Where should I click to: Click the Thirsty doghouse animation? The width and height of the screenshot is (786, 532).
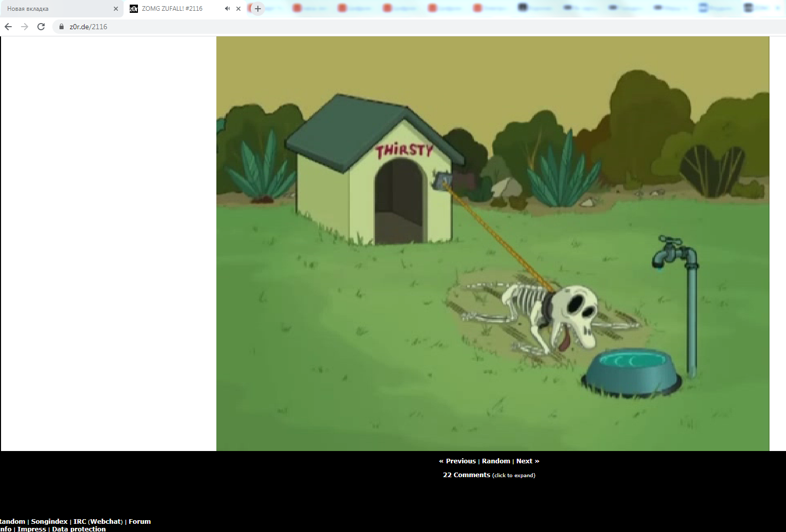pyautogui.click(x=493, y=243)
